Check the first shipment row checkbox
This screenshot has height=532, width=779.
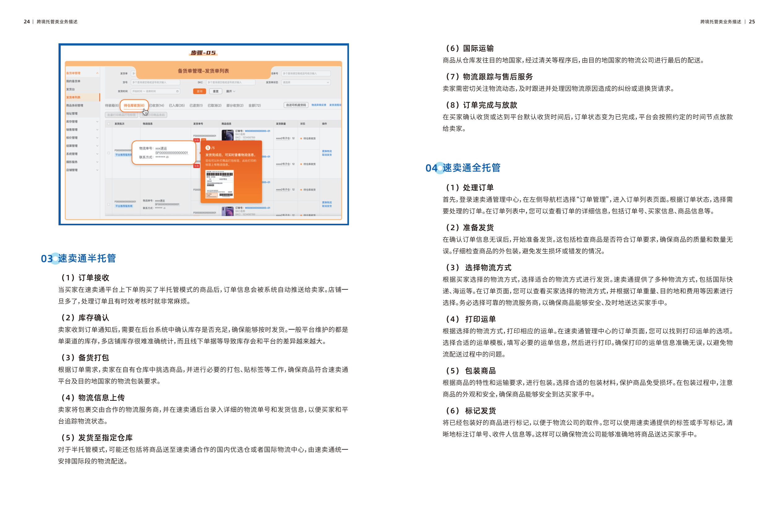108,153
